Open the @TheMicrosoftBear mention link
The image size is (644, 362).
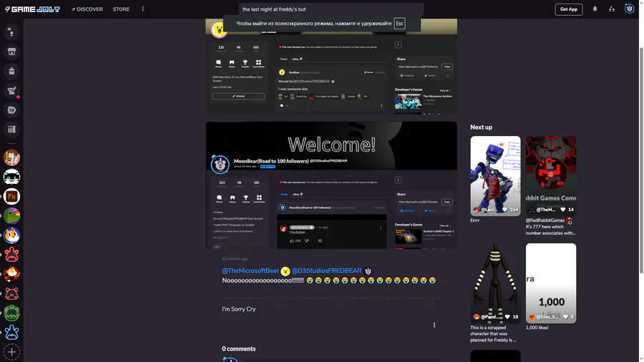click(250, 271)
